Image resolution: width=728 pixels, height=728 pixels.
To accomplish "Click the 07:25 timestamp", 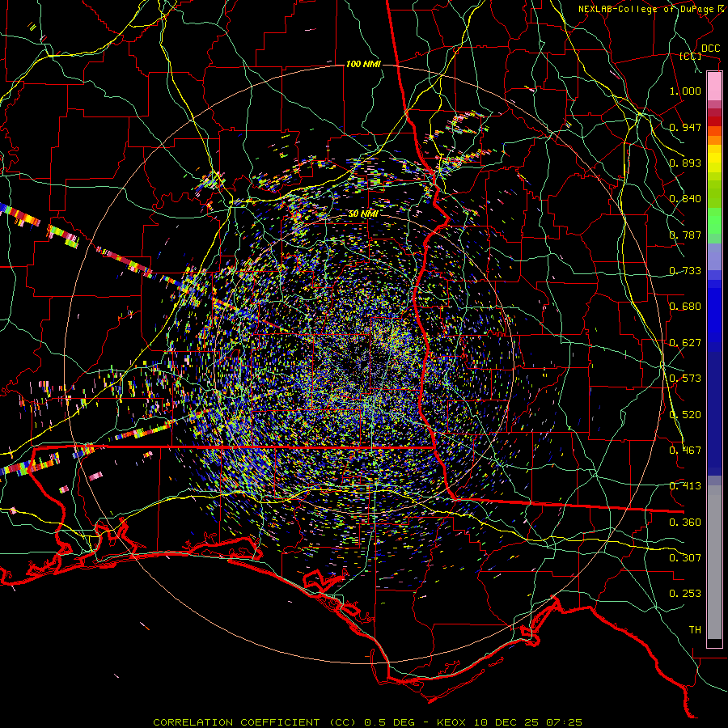I will coord(563,722).
